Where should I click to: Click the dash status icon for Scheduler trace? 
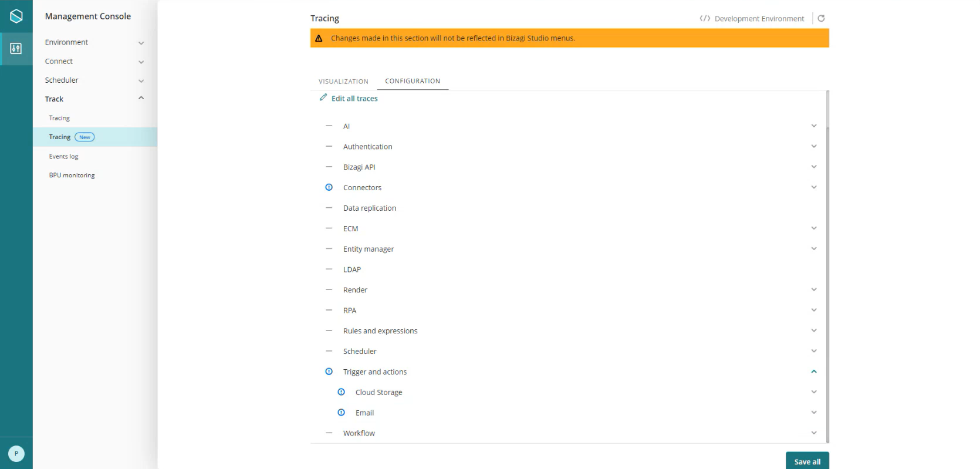[329, 351]
